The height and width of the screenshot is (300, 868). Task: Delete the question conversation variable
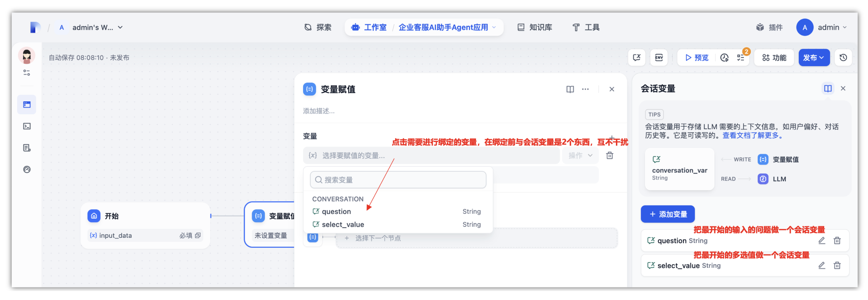pyautogui.click(x=837, y=241)
